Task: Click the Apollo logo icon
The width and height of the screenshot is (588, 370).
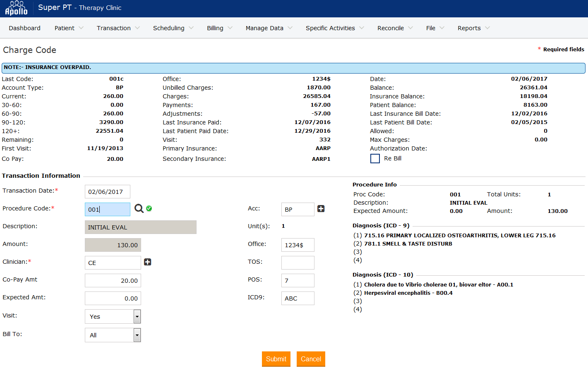Action: pos(16,8)
